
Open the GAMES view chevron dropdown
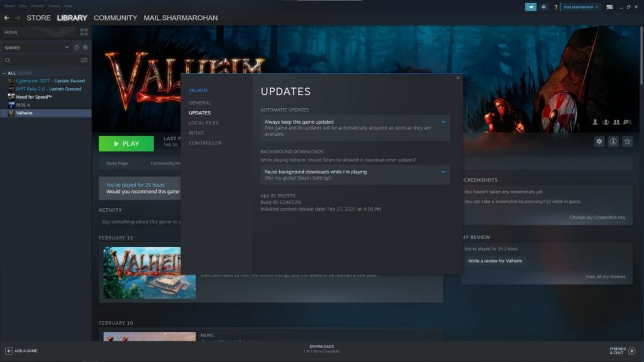point(67,47)
